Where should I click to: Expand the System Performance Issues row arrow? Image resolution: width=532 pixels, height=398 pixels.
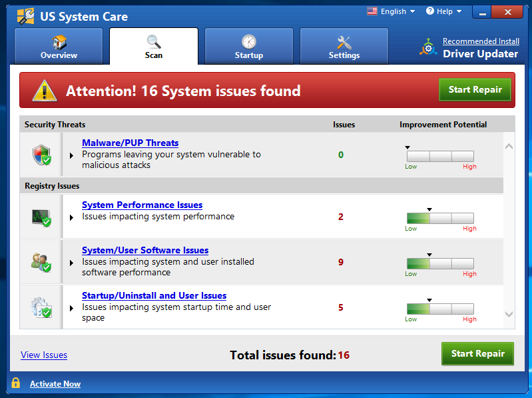pos(71,217)
